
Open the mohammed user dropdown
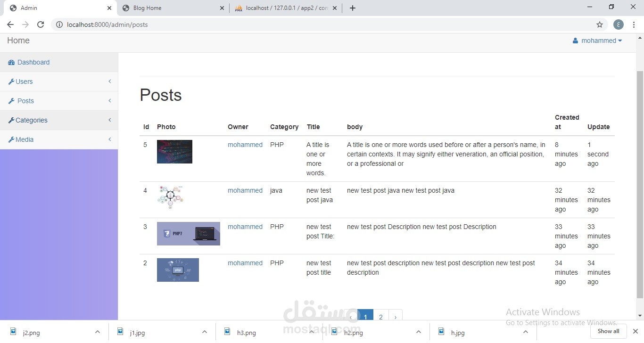point(597,41)
